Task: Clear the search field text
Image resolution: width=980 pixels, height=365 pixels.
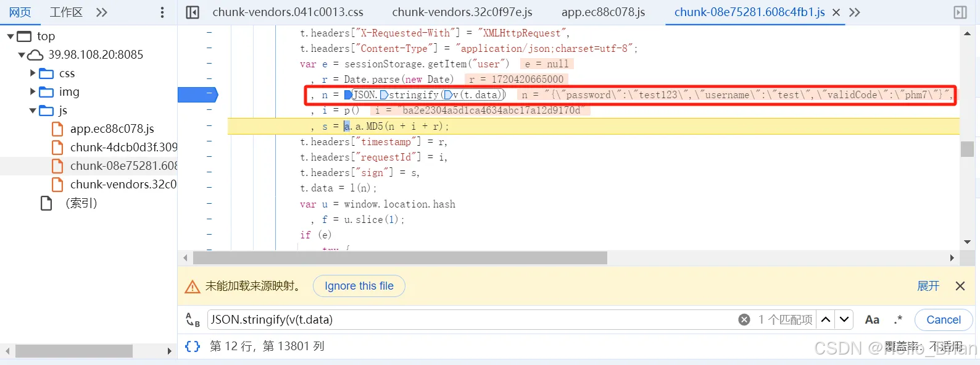Action: pyautogui.click(x=744, y=319)
